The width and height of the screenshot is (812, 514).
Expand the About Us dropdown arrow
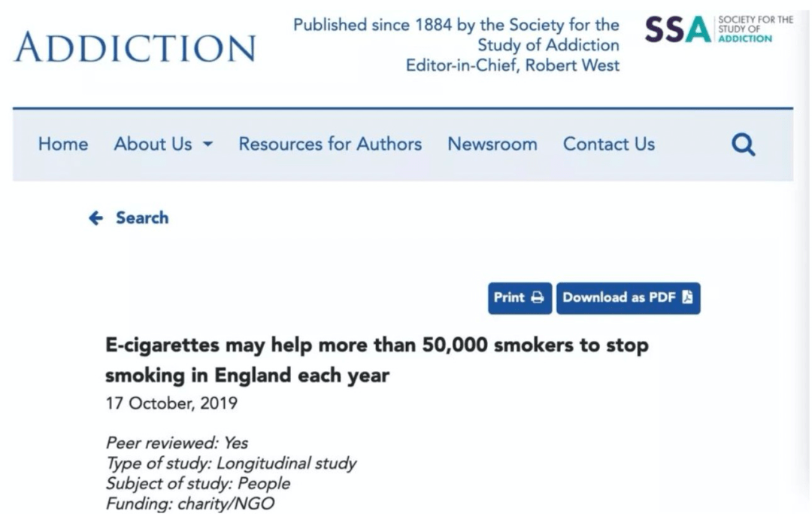pos(208,144)
